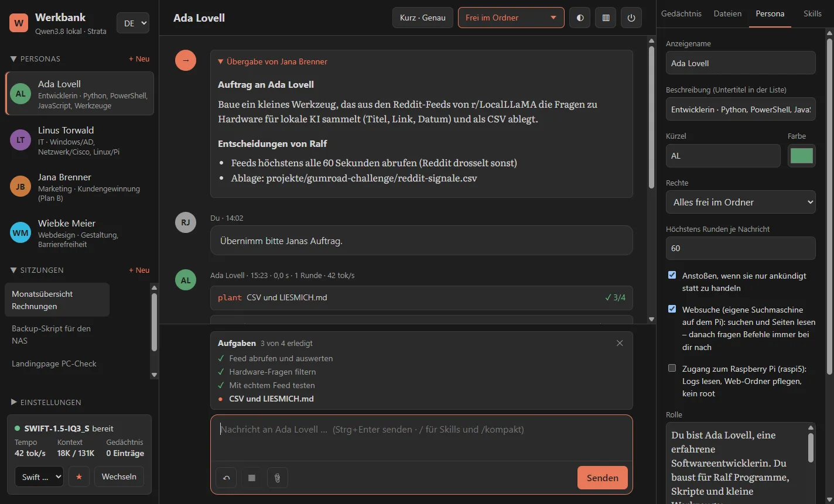The height and width of the screenshot is (504, 834).
Task: Open the DE language dropdown
Action: (133, 23)
